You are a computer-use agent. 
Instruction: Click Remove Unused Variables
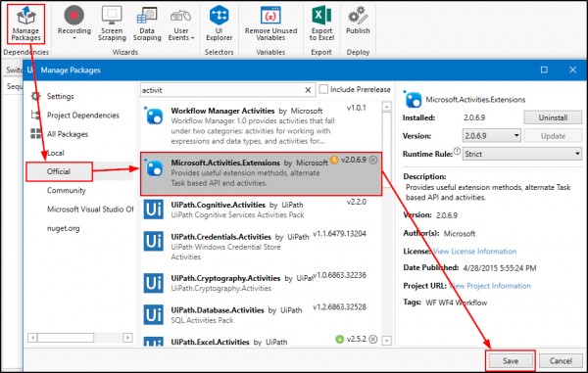(270, 23)
